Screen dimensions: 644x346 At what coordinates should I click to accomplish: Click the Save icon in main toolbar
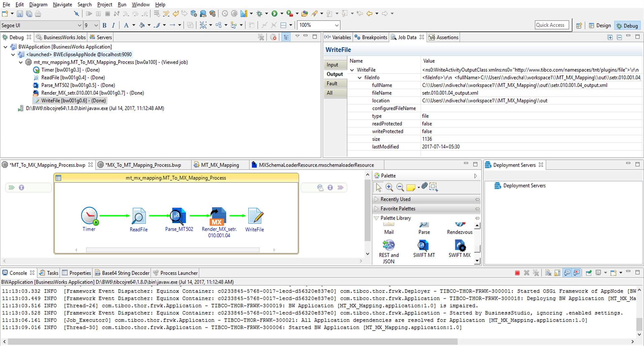20,14
